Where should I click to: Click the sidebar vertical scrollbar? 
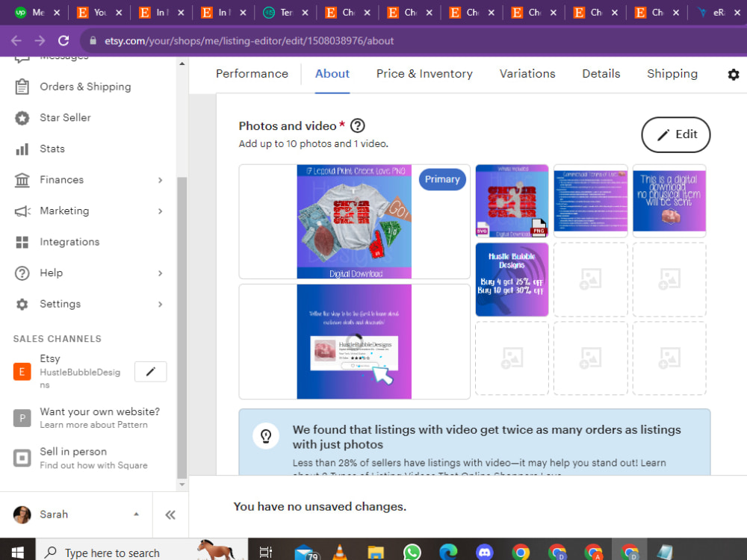(x=182, y=328)
